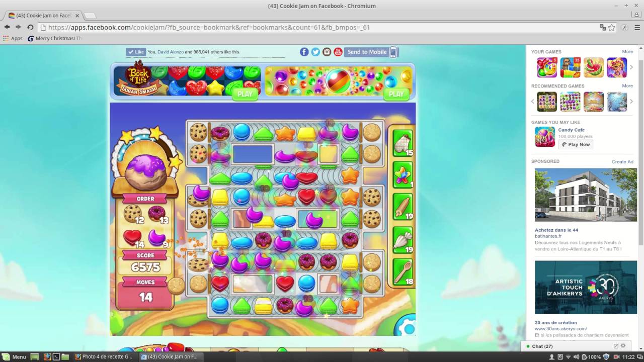Open Chromium menu hamburger icon
Image resolution: width=644 pixels, height=362 pixels.
pyautogui.click(x=637, y=27)
